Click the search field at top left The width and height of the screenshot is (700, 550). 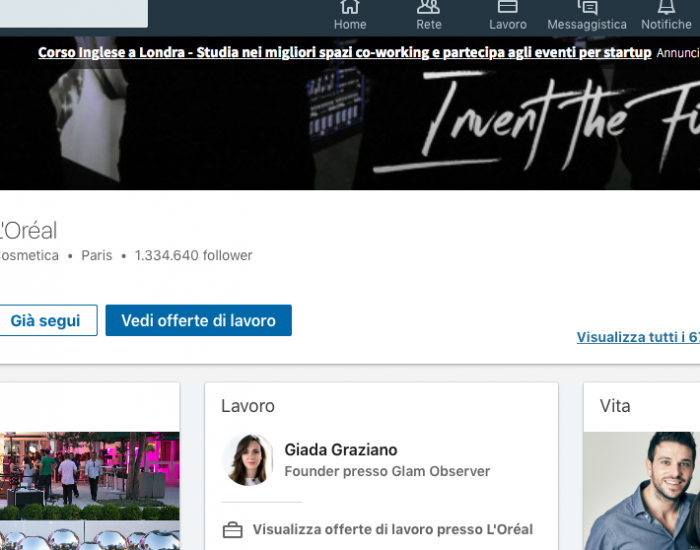click(x=74, y=13)
